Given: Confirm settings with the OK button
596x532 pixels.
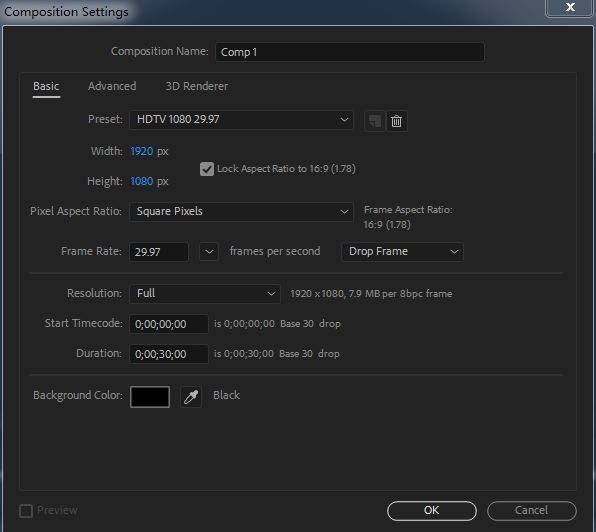Looking at the screenshot, I should click(432, 511).
